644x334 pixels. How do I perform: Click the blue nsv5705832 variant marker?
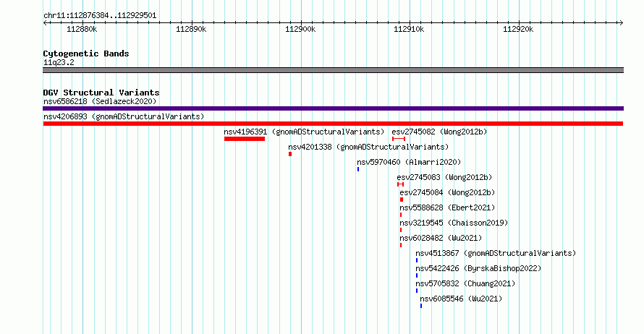[417, 291]
